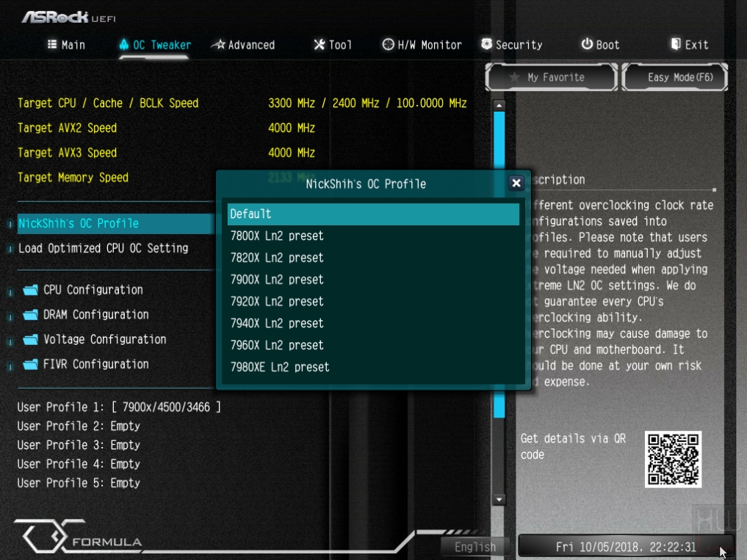Click the Main tab list icon

click(52, 44)
